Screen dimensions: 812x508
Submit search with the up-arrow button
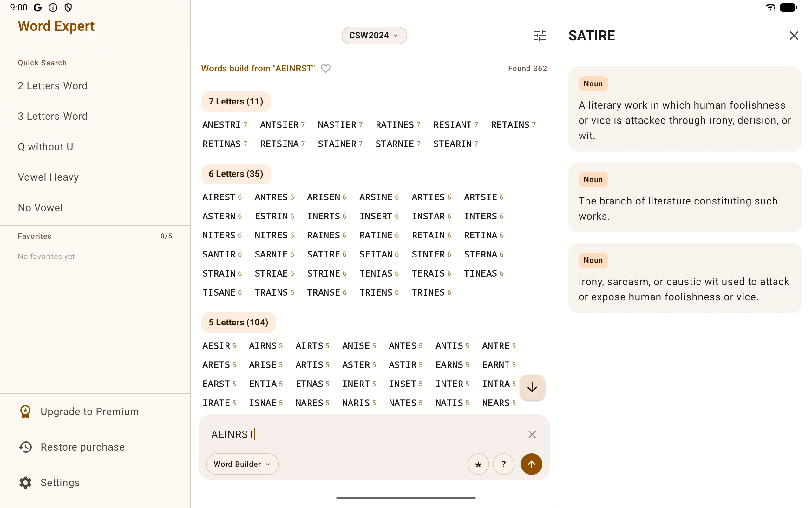pyautogui.click(x=531, y=464)
